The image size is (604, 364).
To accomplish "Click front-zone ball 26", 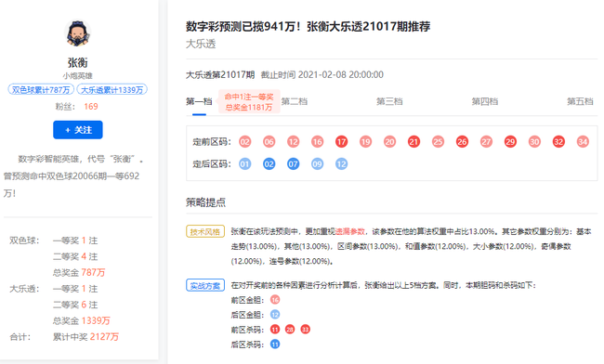I will (462, 142).
